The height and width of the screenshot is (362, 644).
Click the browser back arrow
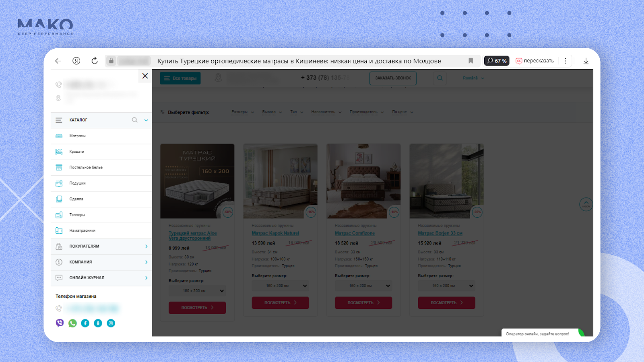pos(58,61)
